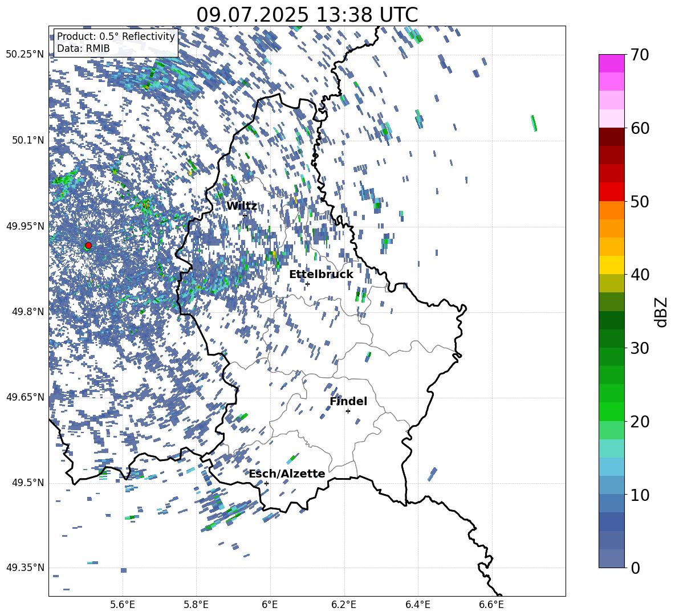The image size is (675, 616).
Task: Click the 70 label on colorbar
Action: pos(640,55)
